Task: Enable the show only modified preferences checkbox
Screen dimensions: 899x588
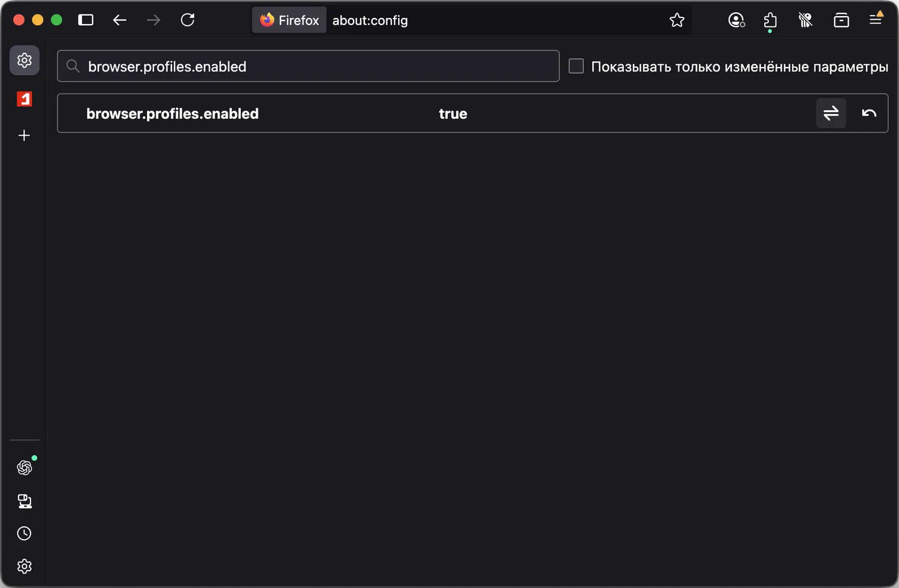Action: point(576,66)
